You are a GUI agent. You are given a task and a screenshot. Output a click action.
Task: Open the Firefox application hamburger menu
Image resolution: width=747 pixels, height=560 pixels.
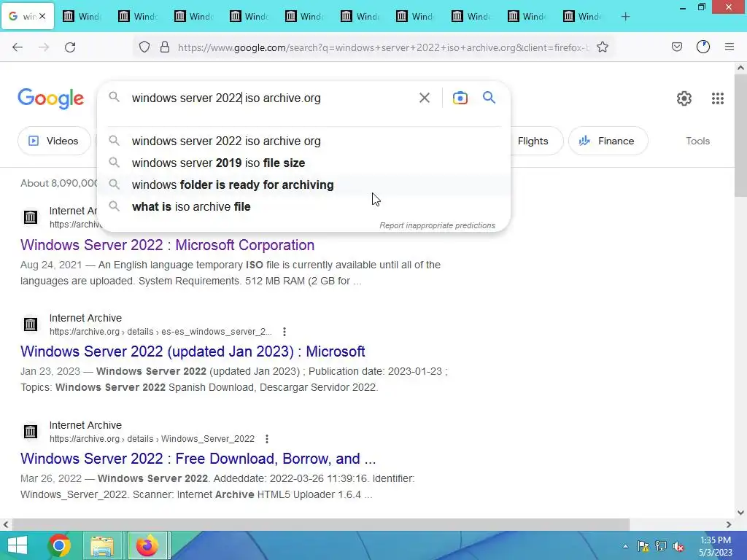(729, 47)
